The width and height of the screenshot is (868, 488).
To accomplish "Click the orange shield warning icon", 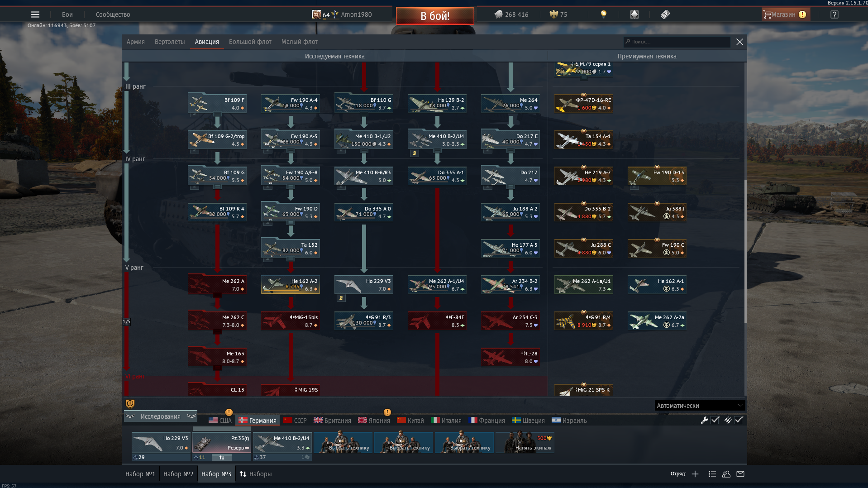I will 130,404.
